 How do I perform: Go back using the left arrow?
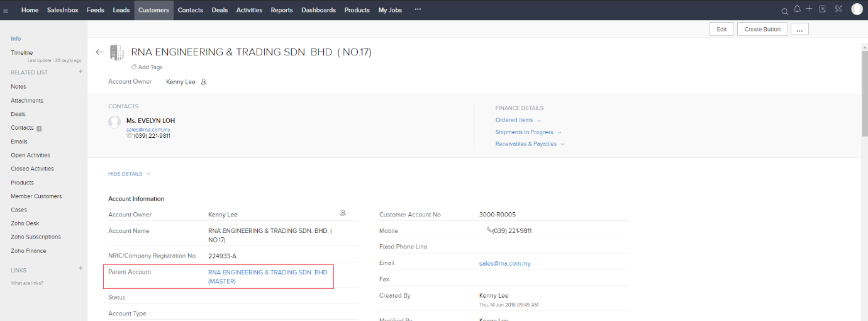tap(99, 52)
